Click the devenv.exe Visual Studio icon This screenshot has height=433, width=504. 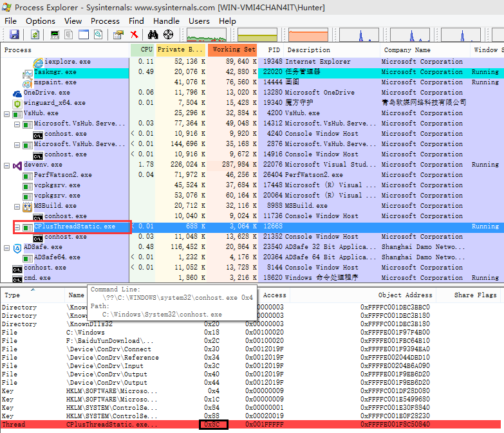tap(17, 166)
